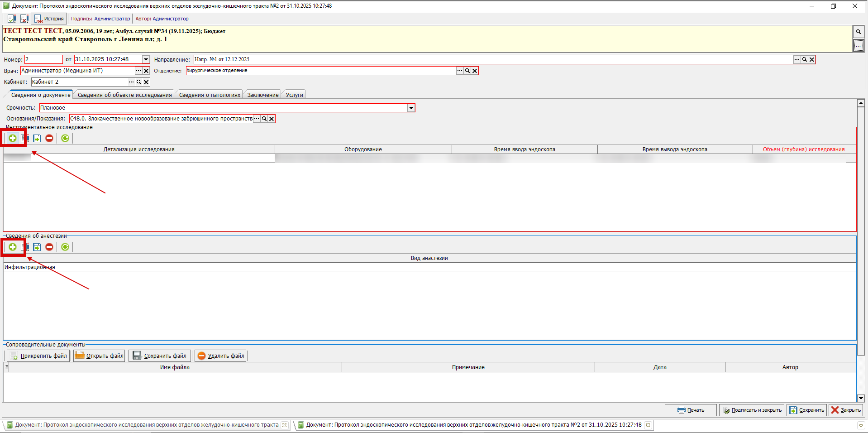Screen dimensions: 868x433
Task: Click search icon in Направление field
Action: [x=804, y=59]
